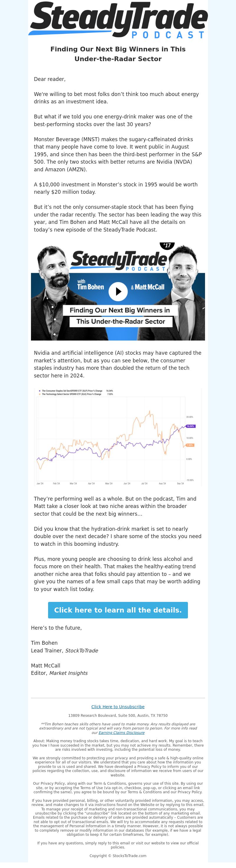The width and height of the screenshot is (236, 868).
Task: Click the banner caption "This Under-the-Radar Sector"
Action: [x=121, y=321]
